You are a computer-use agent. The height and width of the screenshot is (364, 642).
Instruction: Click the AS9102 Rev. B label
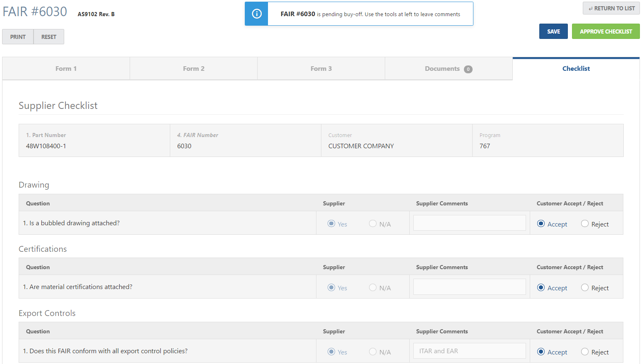point(96,14)
